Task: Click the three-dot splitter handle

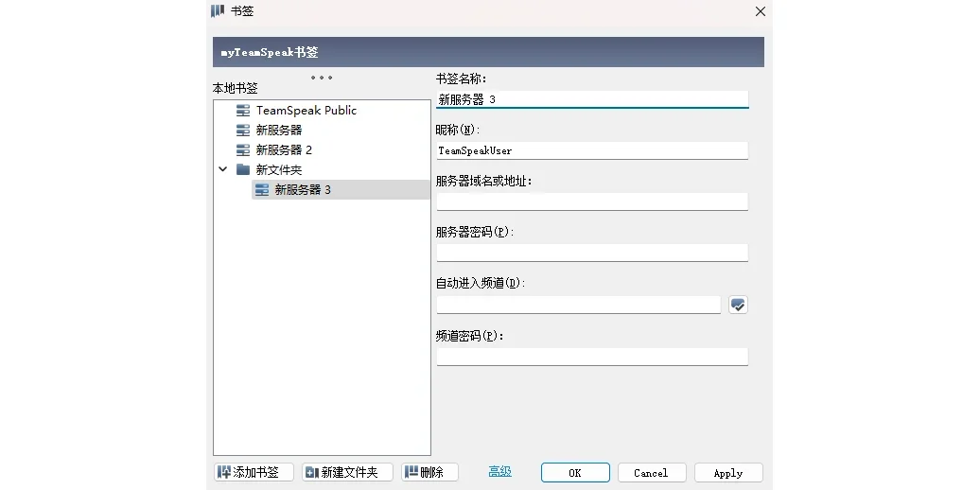Action: coord(322,78)
